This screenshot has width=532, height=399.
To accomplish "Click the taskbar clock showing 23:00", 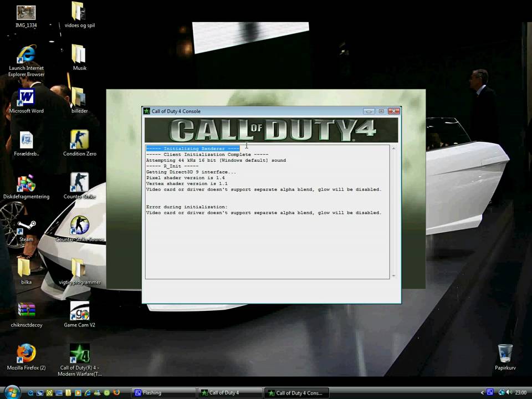I will tap(521, 392).
